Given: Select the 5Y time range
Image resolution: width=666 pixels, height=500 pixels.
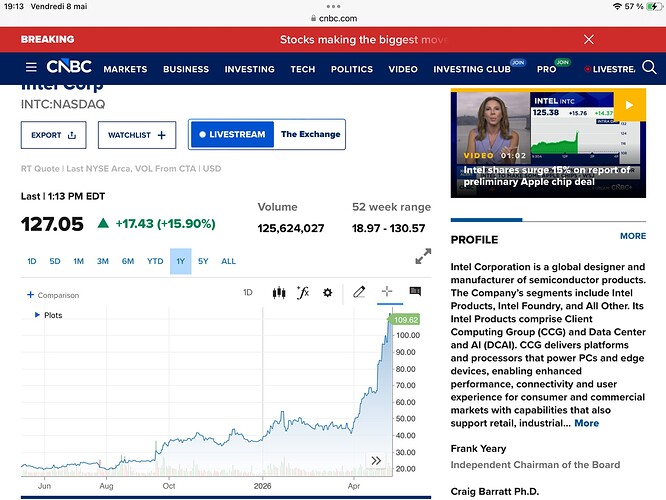Looking at the screenshot, I should pyautogui.click(x=203, y=261).
